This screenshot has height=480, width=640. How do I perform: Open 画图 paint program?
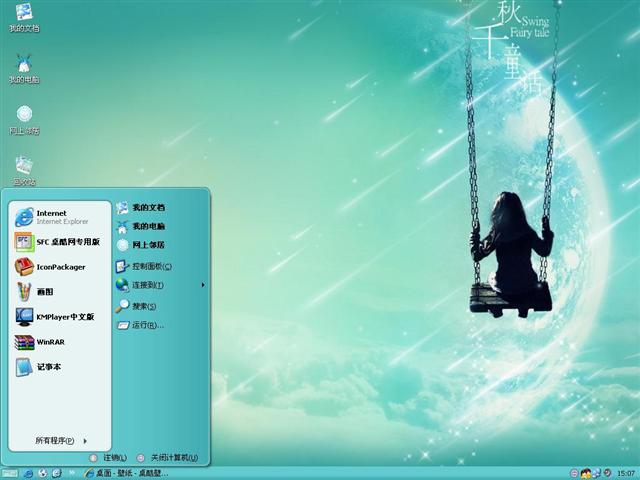coord(60,292)
